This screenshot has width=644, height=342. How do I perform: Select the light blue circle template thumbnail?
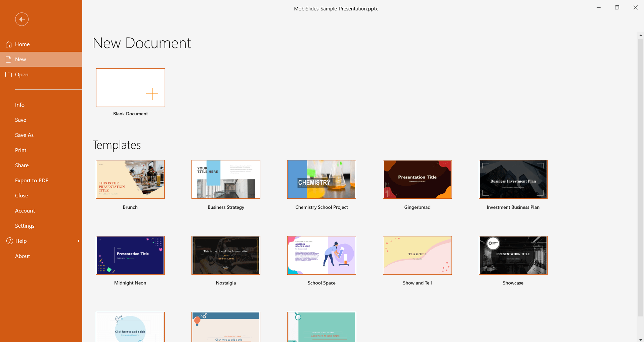130,327
